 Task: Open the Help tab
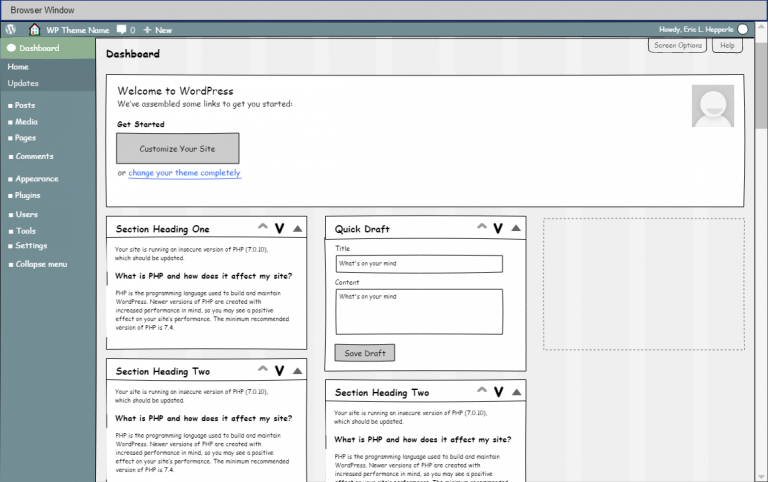(x=727, y=45)
